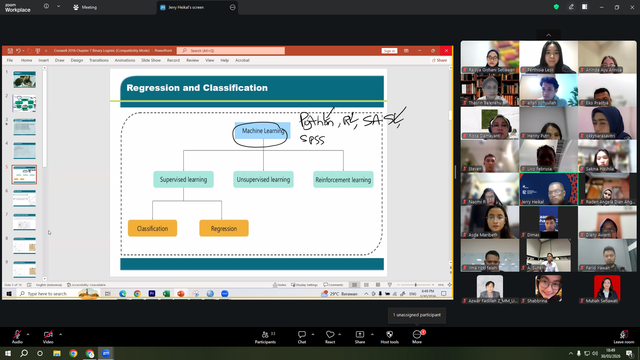Click the Save icon in PowerPoint quick access
The image size is (640, 360).
pos(10,51)
